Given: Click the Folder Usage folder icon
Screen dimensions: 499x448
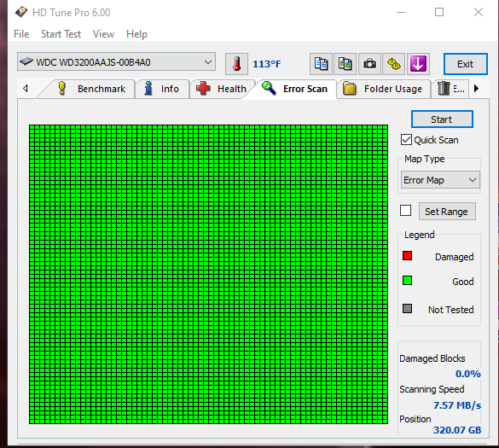Looking at the screenshot, I should 350,89.
